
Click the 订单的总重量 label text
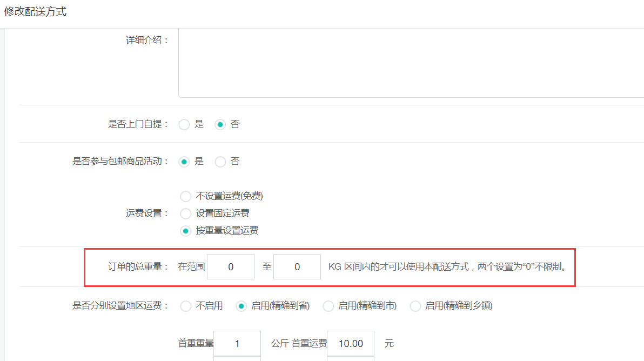click(x=139, y=267)
